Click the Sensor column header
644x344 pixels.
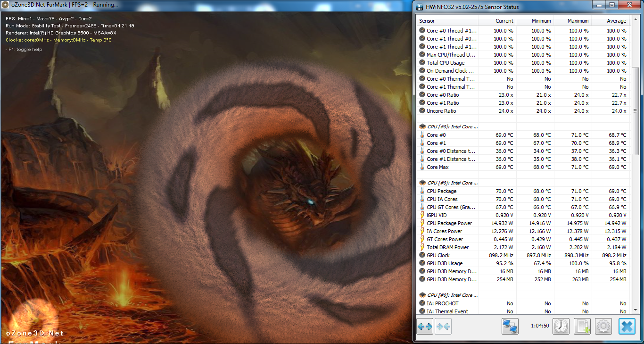pyautogui.click(x=448, y=21)
